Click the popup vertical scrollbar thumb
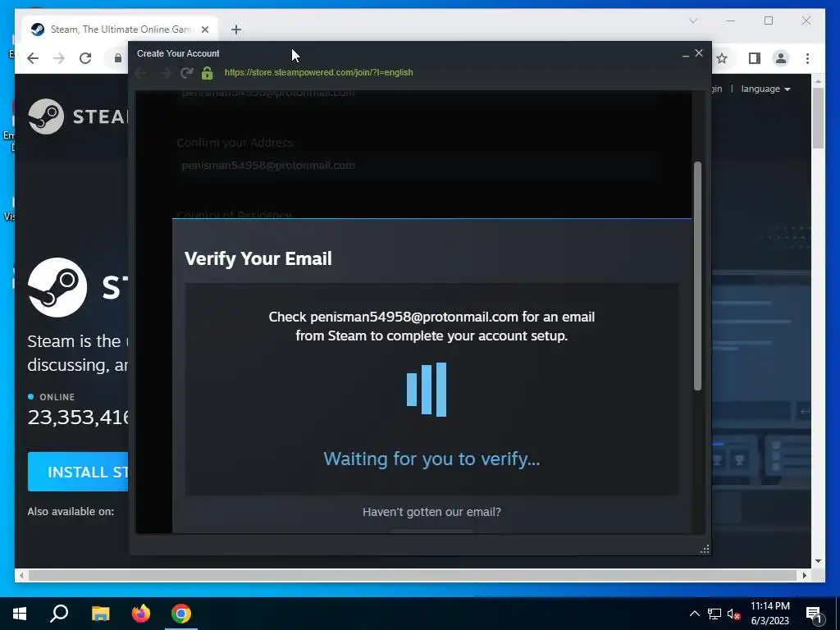The width and height of the screenshot is (840, 630). 697,276
